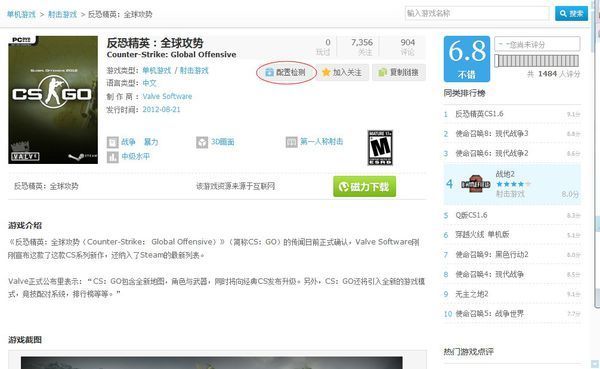
Task: Open the 战地2 title link
Action: click(505, 174)
